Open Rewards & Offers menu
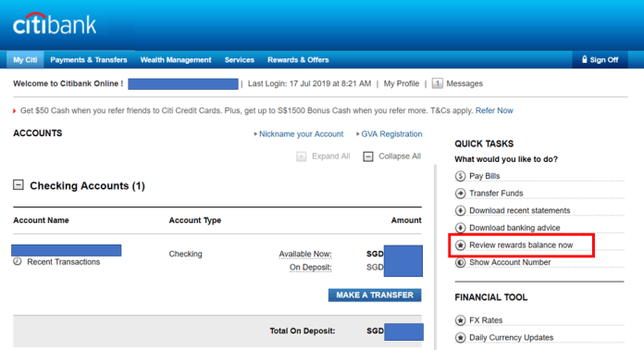 (298, 59)
